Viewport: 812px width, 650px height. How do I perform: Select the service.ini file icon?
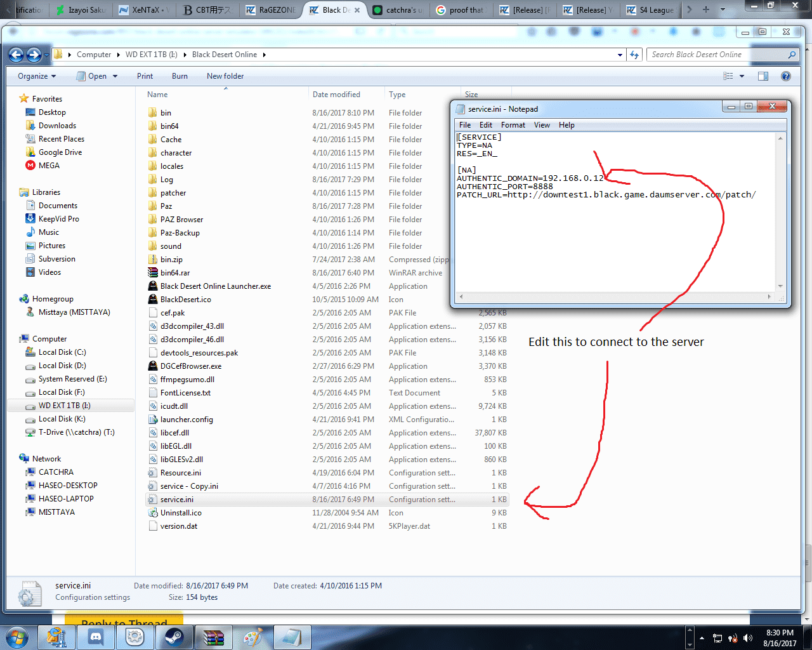pos(153,500)
